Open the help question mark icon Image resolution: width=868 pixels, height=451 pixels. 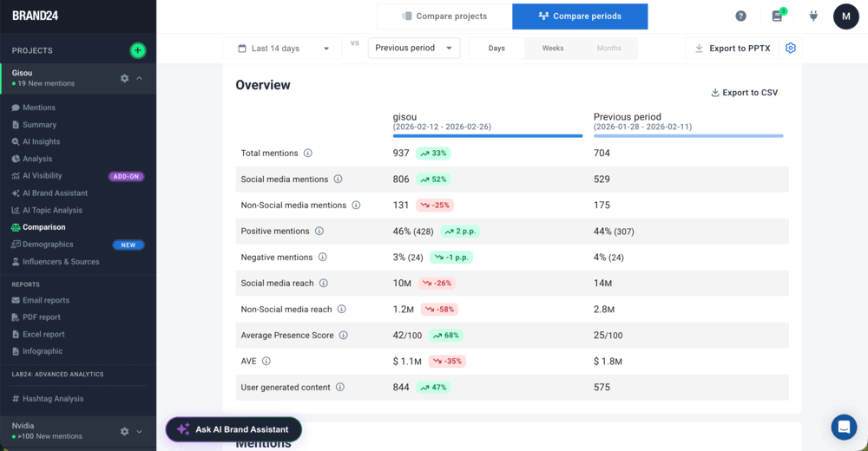point(740,16)
